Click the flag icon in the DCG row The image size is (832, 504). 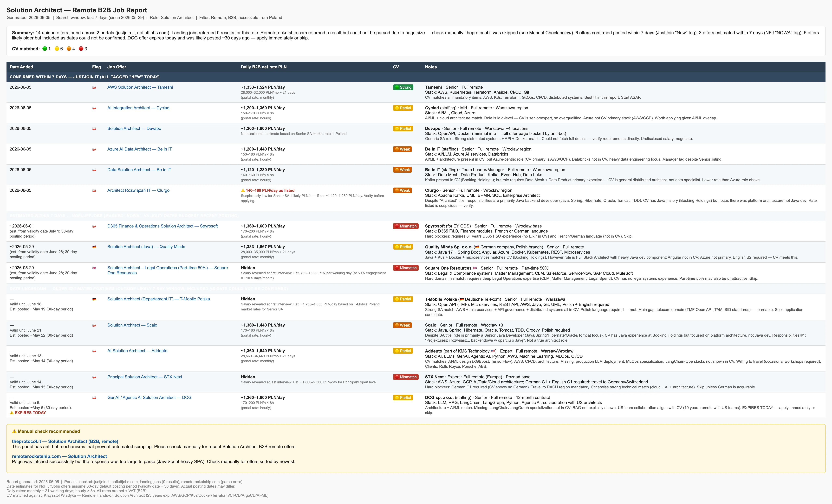(x=94, y=398)
